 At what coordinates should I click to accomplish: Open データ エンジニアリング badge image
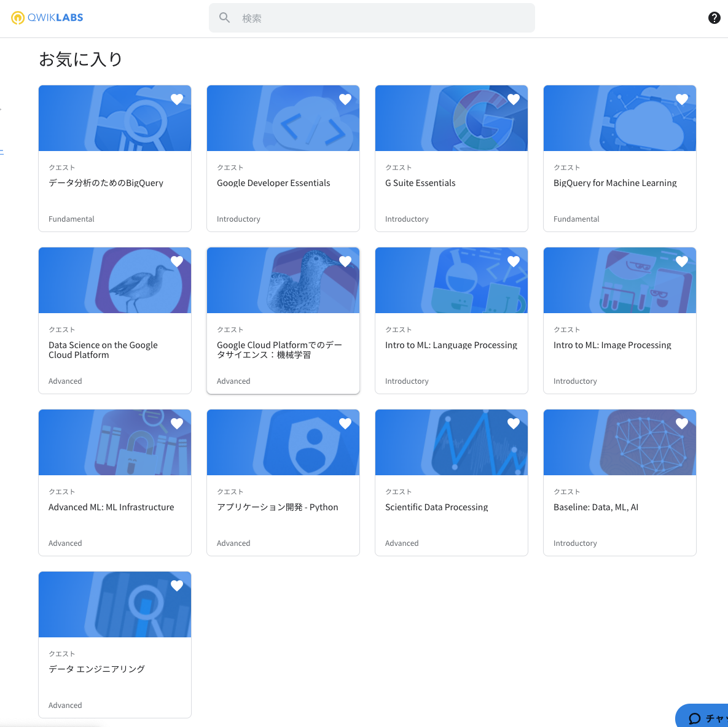point(115,605)
